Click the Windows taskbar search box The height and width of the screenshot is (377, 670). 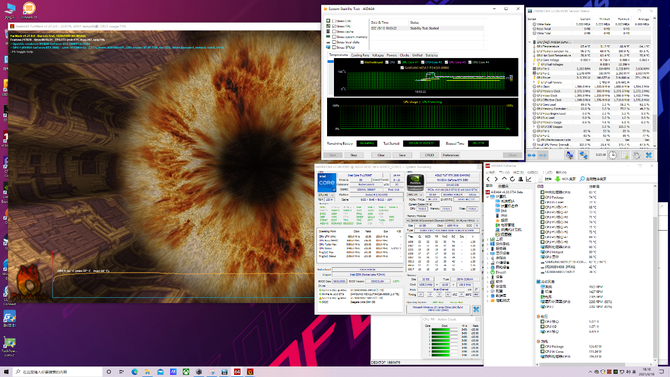click(x=58, y=372)
